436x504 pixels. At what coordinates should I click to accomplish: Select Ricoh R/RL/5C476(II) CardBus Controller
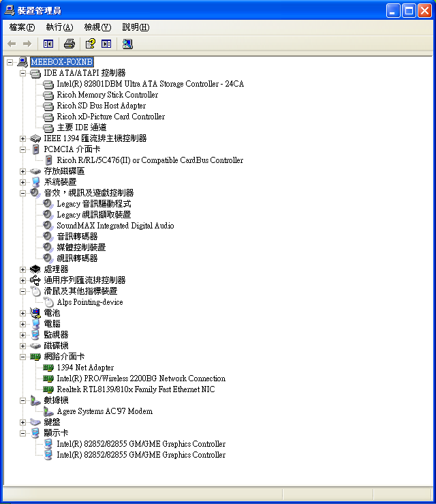[x=150, y=160]
